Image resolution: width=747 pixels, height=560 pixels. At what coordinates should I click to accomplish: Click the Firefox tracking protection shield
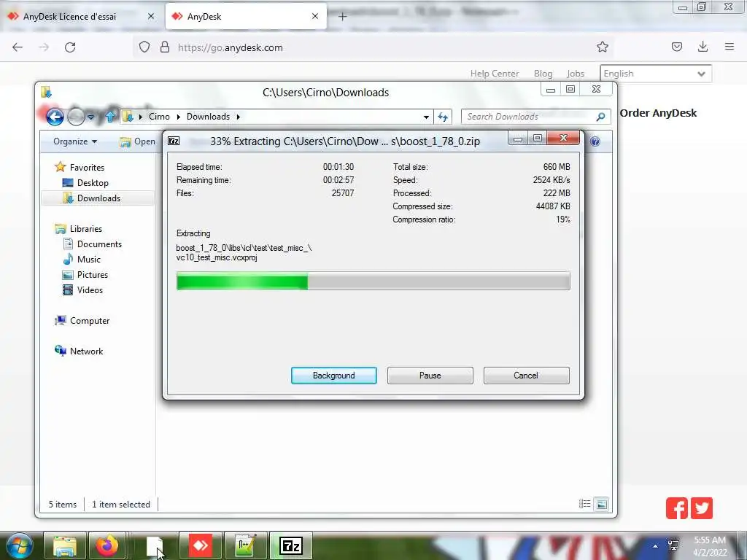(x=144, y=47)
